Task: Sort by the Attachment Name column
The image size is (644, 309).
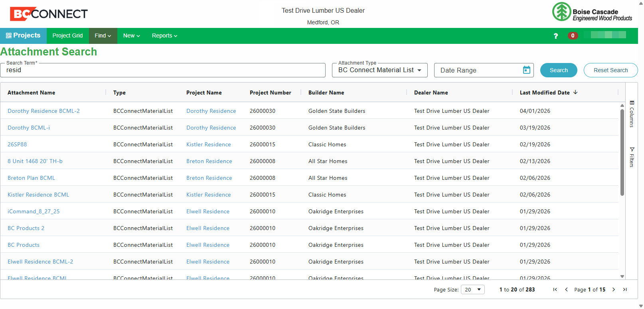Action: (x=31, y=93)
